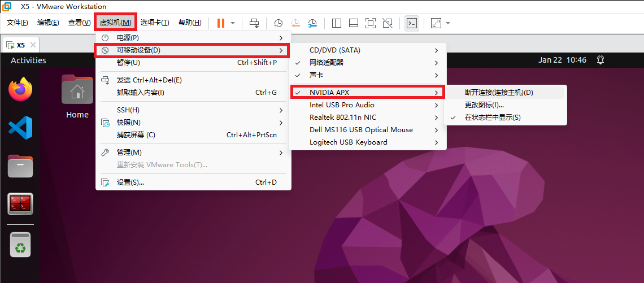Click the orange Pause virtual machine icon
This screenshot has height=283, width=644.
(x=220, y=23)
